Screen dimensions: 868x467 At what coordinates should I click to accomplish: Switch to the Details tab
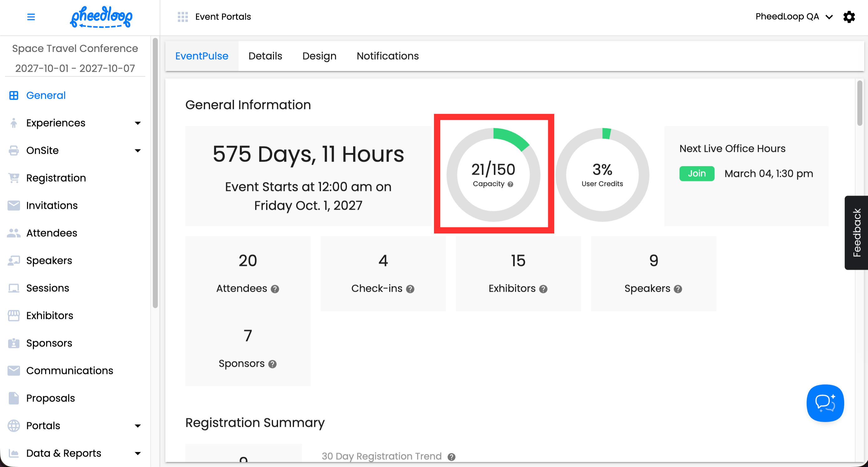[x=265, y=56]
